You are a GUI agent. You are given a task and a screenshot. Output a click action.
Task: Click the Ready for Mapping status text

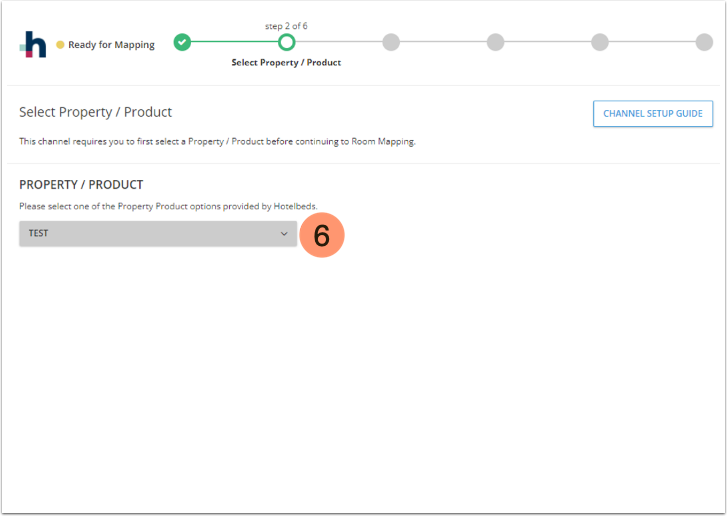(x=111, y=45)
